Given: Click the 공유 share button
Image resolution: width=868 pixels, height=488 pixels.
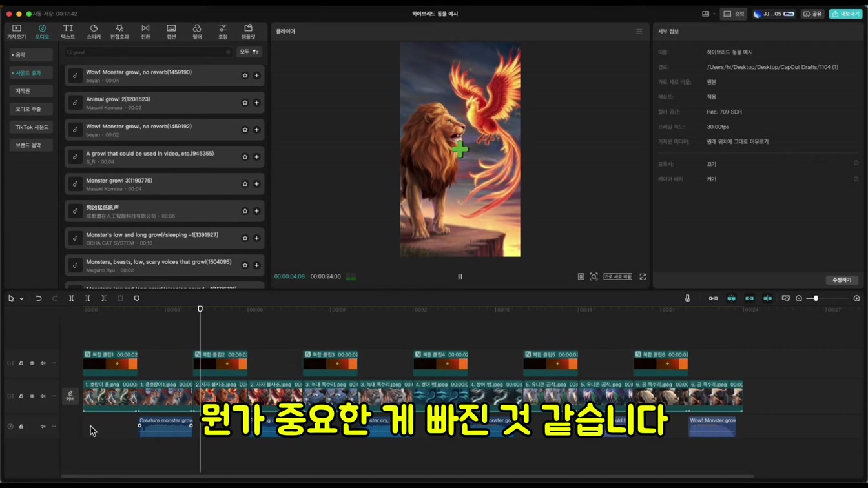Looking at the screenshot, I should [812, 14].
